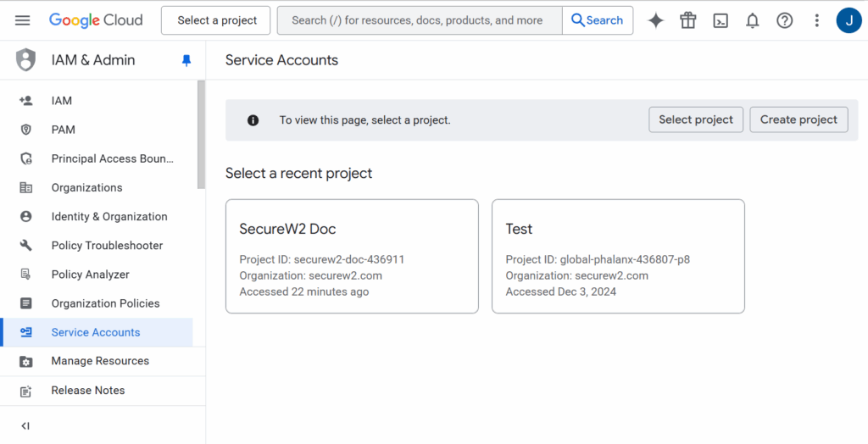Viewport: 868px width, 444px height.
Task: Click 'Accessed 22 minutes ago' text
Action: click(304, 291)
